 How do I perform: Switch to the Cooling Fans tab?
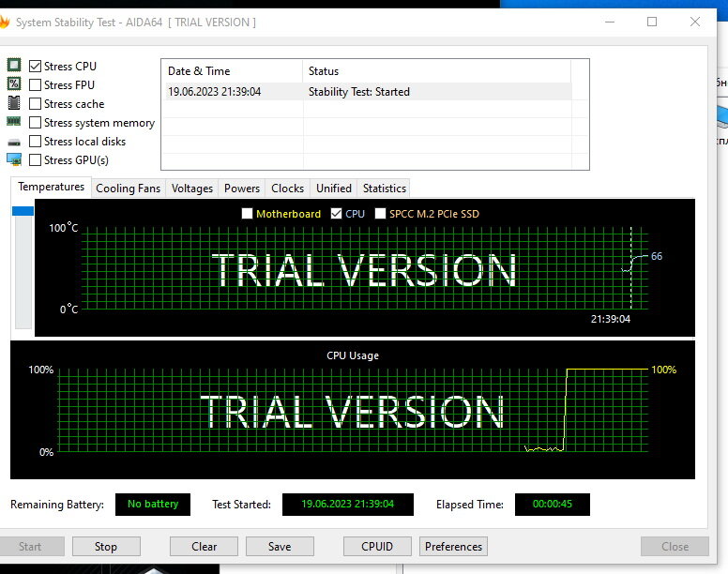(129, 189)
